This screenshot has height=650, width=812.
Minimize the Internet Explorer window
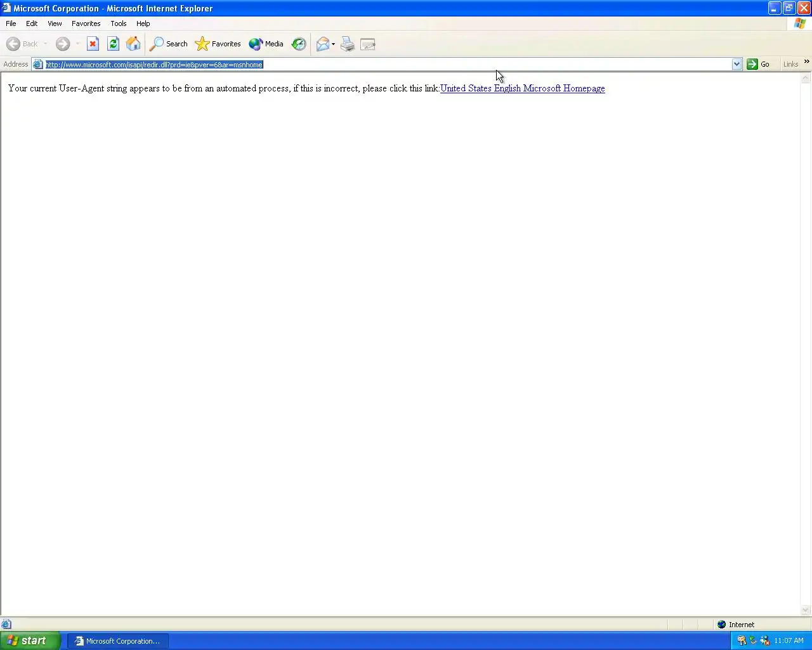point(775,8)
